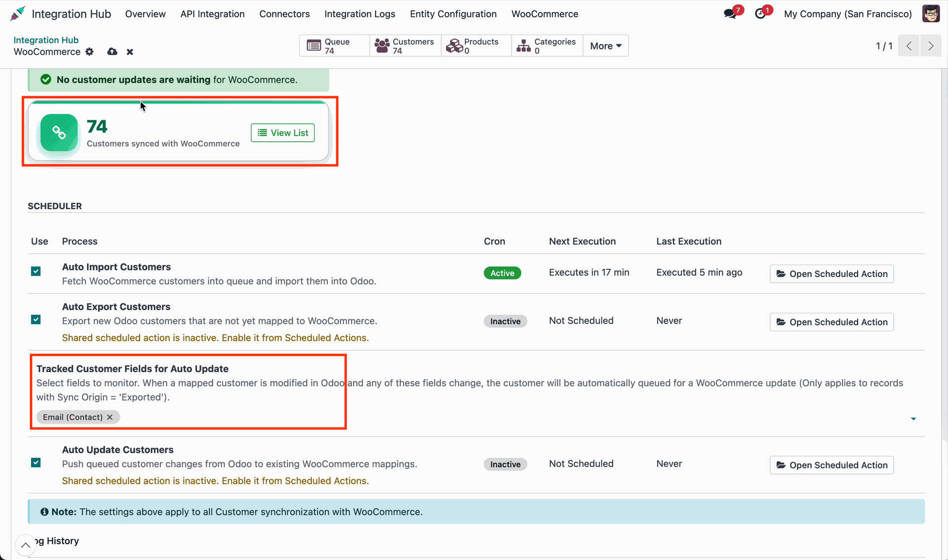Image resolution: width=948 pixels, height=560 pixels.
Task: Open the Categories 0 stat button
Action: click(547, 46)
